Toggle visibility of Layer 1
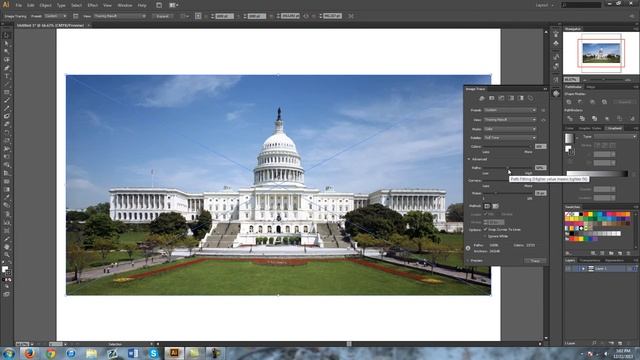 (x=568, y=269)
